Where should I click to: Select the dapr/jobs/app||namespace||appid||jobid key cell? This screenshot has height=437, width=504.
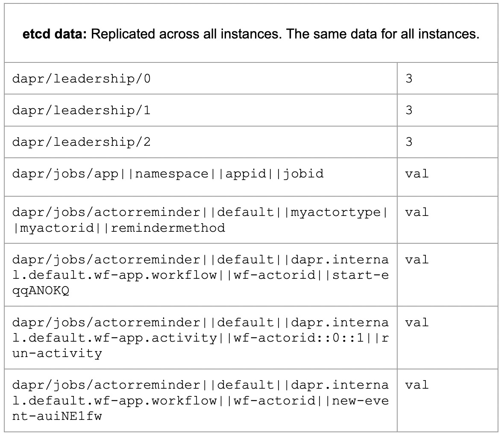pos(168,174)
